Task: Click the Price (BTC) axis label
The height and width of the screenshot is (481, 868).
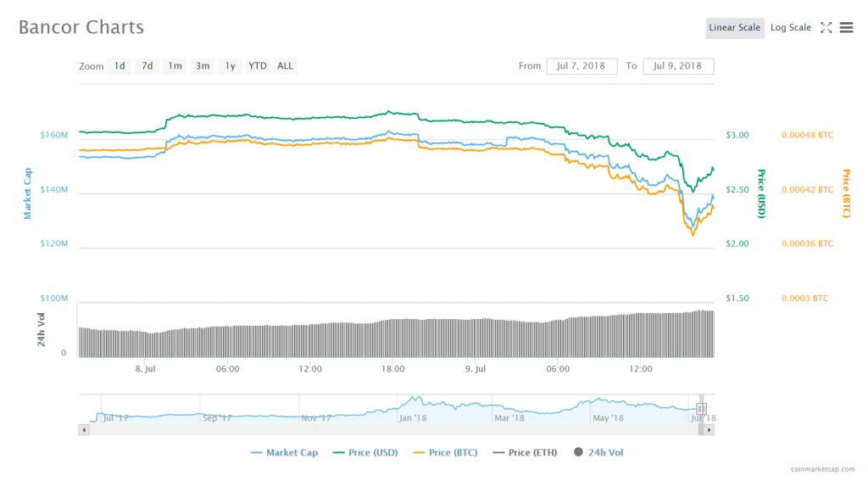Action: pyautogui.click(x=846, y=193)
